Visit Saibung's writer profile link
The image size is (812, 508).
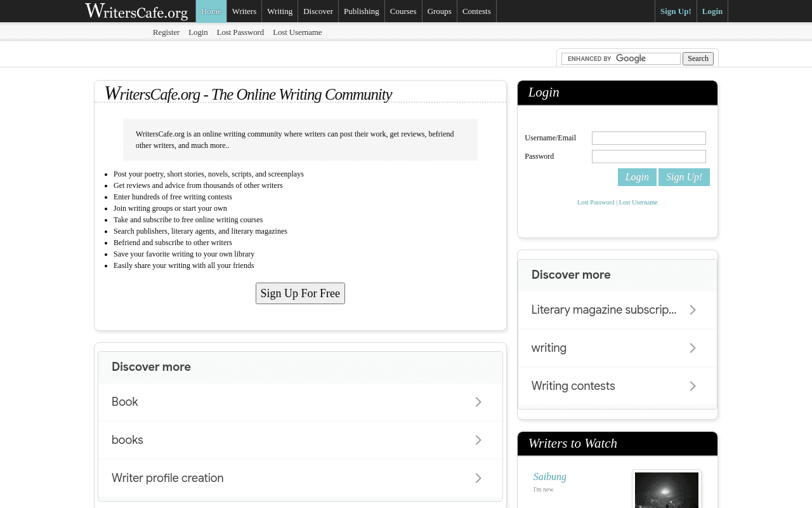click(550, 477)
